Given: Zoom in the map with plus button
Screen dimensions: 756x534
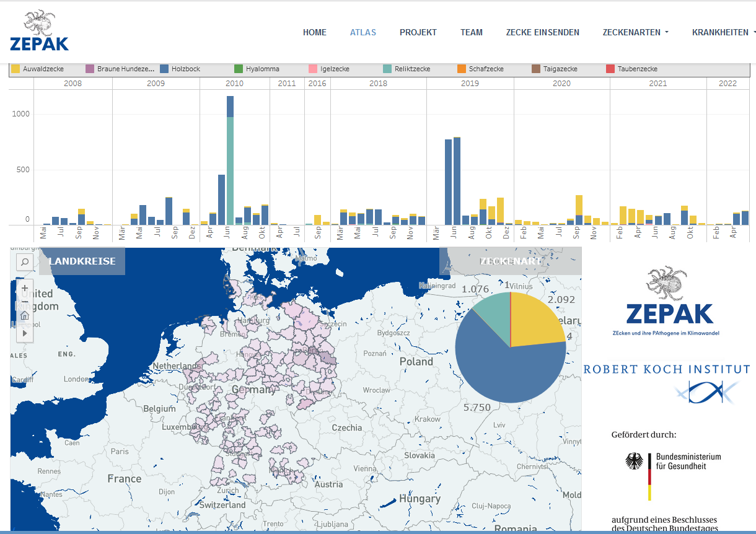Looking at the screenshot, I should (x=25, y=288).
